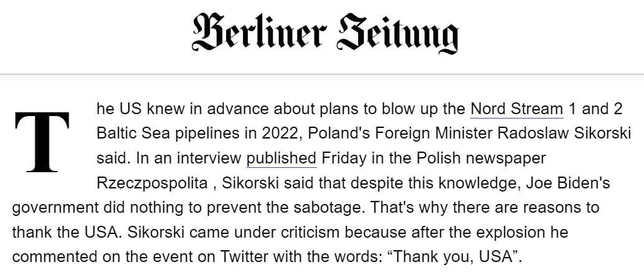This screenshot has height=277, width=644.
Task: Open the Nord Stream link
Action: [516, 109]
